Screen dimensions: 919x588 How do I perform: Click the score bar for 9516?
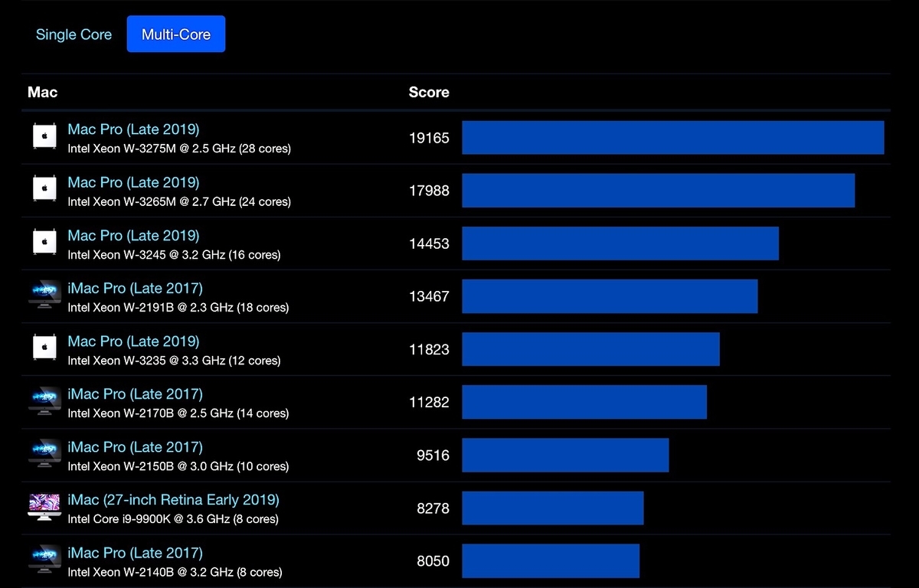pyautogui.click(x=566, y=455)
